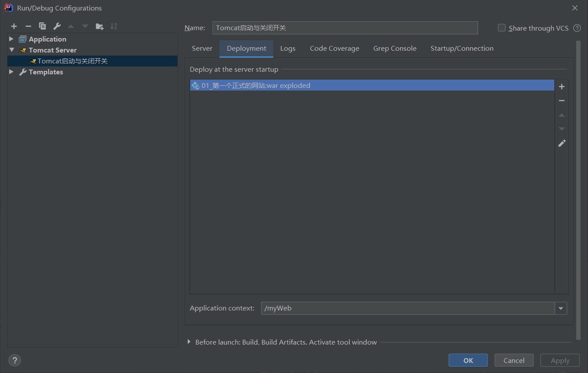Remove selected artifact from deploy list
The width and height of the screenshot is (588, 373).
[x=562, y=101]
